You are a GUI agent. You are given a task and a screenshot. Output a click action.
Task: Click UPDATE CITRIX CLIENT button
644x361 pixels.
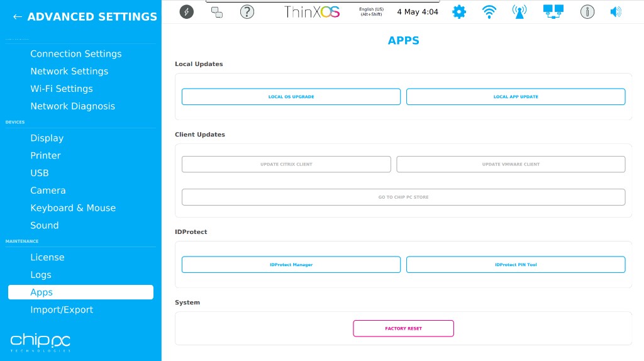tap(286, 164)
